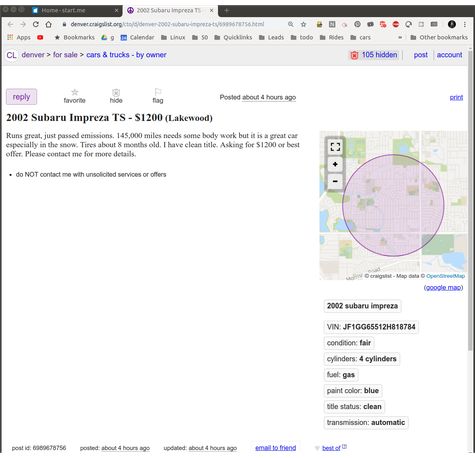Hide this posting

[116, 96]
